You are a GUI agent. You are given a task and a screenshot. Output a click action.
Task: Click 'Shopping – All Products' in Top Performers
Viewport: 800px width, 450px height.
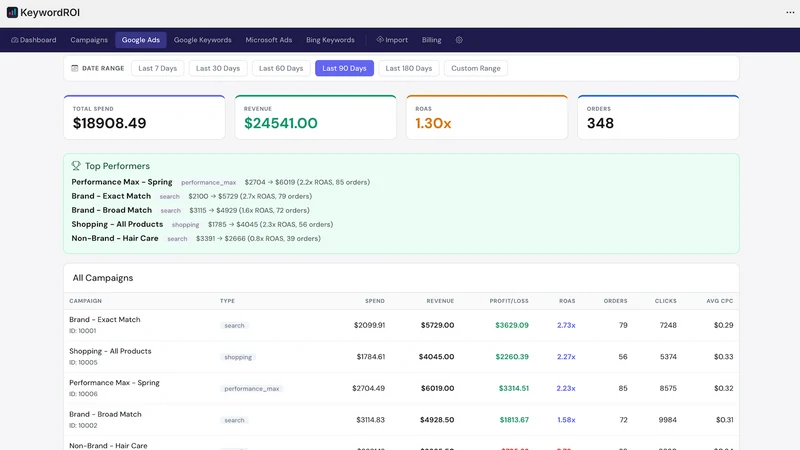pos(117,224)
